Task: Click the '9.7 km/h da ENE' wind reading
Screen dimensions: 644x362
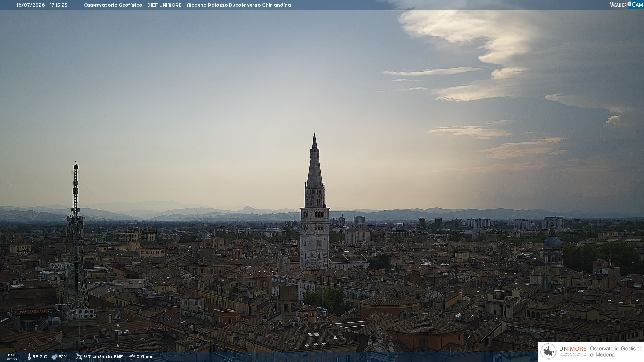Action: 103,357
